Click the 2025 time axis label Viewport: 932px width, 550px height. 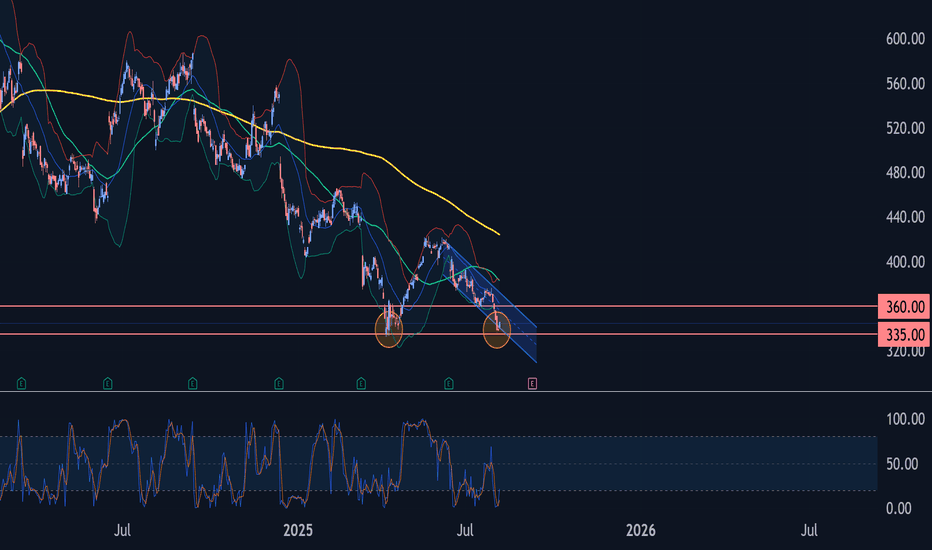[298, 530]
